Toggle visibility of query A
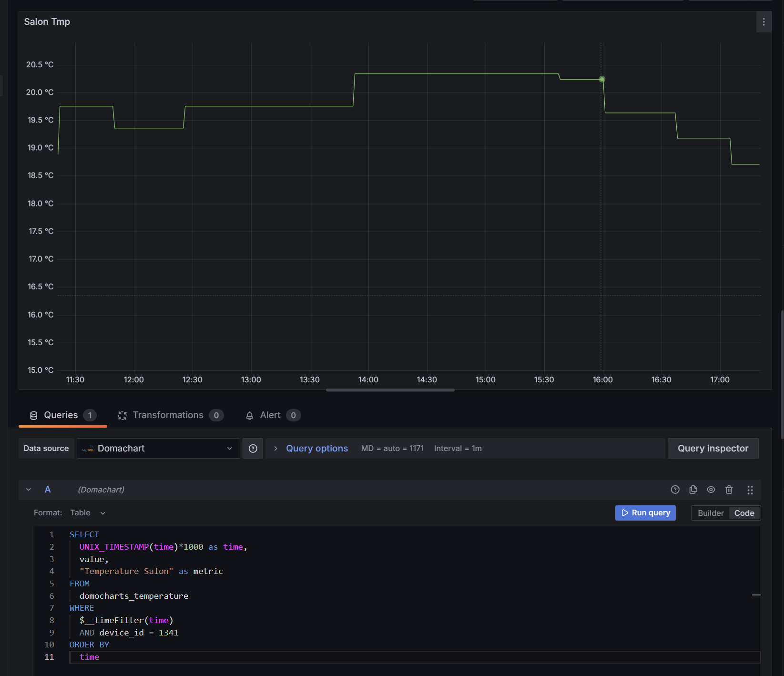Viewport: 784px width, 676px height. [x=711, y=490]
